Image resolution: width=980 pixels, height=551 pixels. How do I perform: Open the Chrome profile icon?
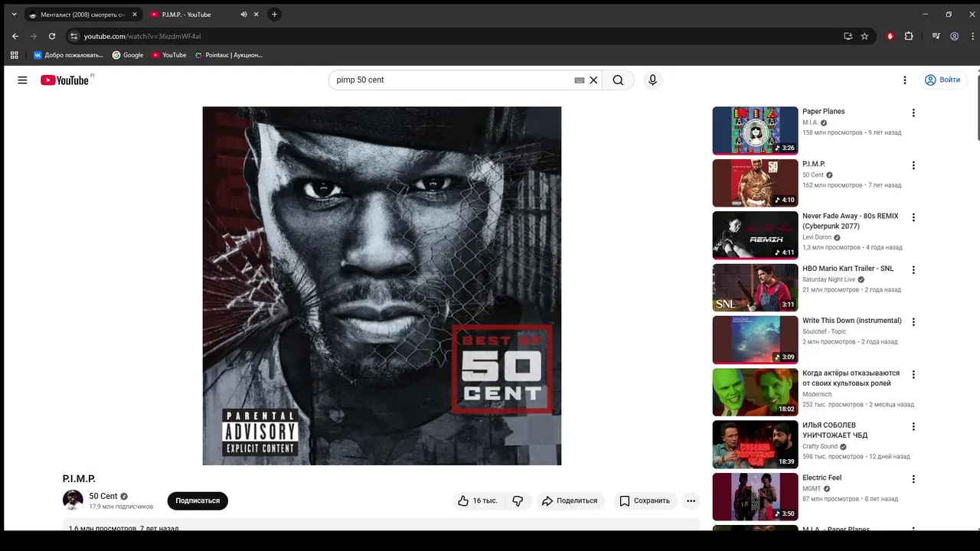pyautogui.click(x=954, y=36)
